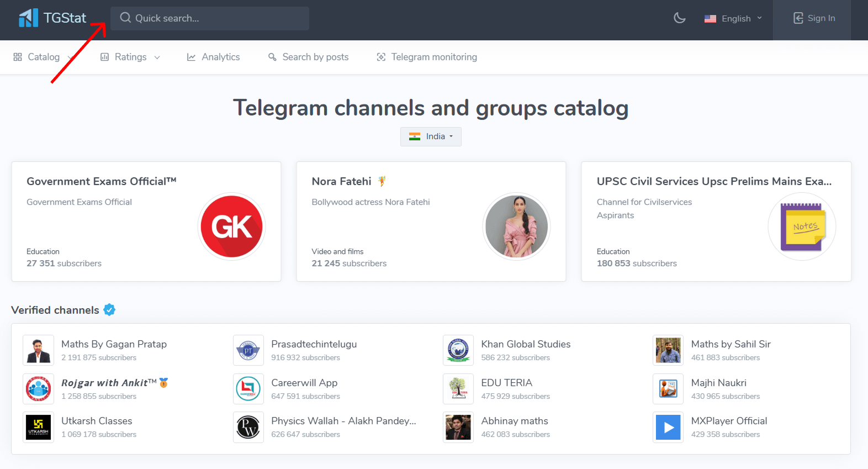The image size is (868, 469).
Task: Click the red GK channel avatar
Action: [231, 226]
